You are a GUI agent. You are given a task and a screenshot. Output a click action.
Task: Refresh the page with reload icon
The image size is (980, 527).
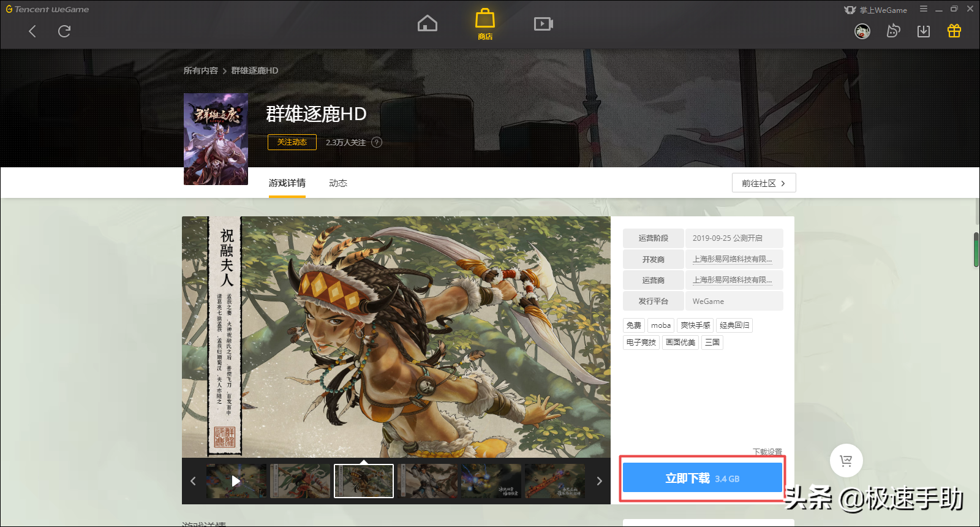pos(64,31)
